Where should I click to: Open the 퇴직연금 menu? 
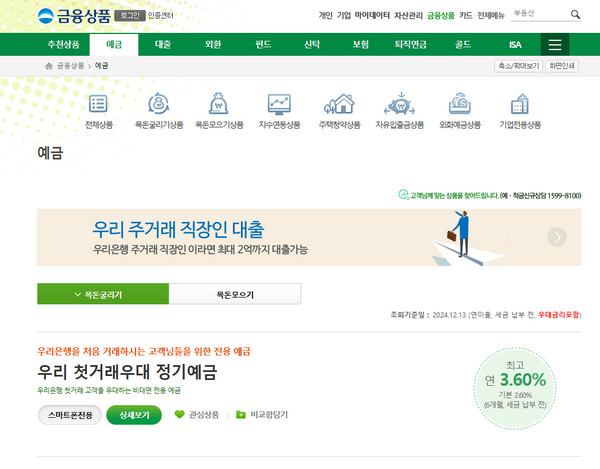tap(411, 44)
